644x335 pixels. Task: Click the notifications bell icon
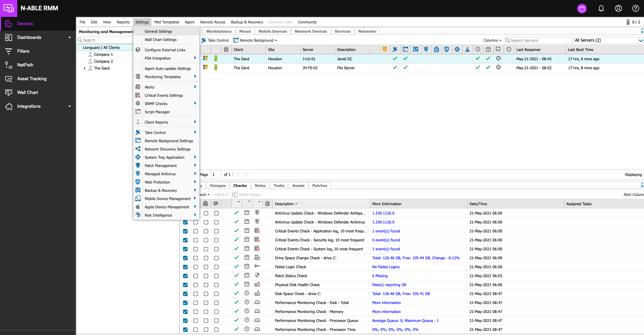pyautogui.click(x=601, y=8)
